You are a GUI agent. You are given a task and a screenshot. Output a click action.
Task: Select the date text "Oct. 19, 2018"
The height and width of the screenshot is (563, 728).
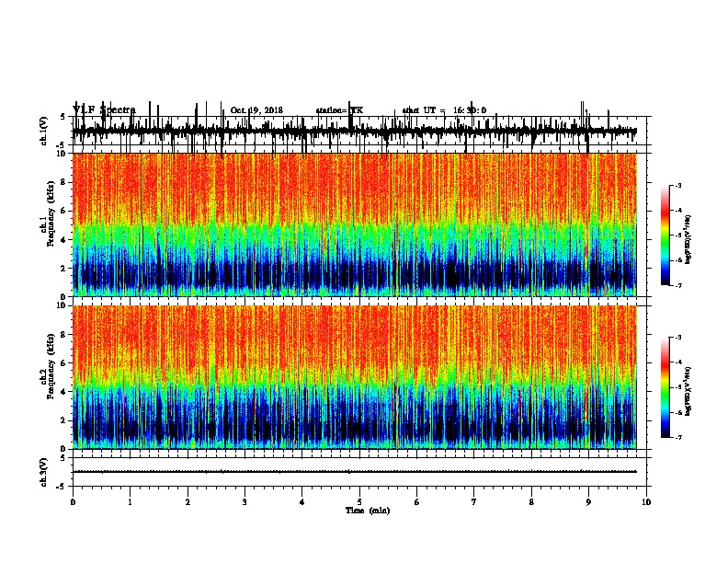(256, 110)
